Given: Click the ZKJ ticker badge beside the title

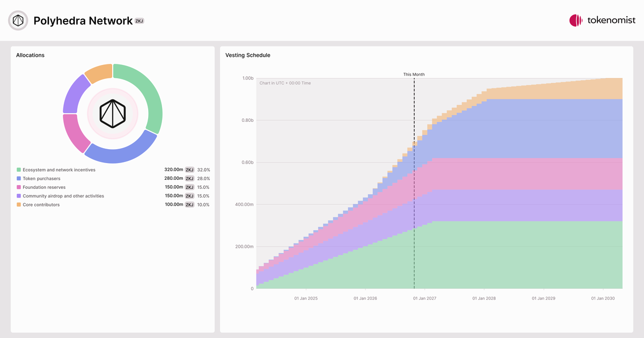Looking at the screenshot, I should [x=139, y=21].
